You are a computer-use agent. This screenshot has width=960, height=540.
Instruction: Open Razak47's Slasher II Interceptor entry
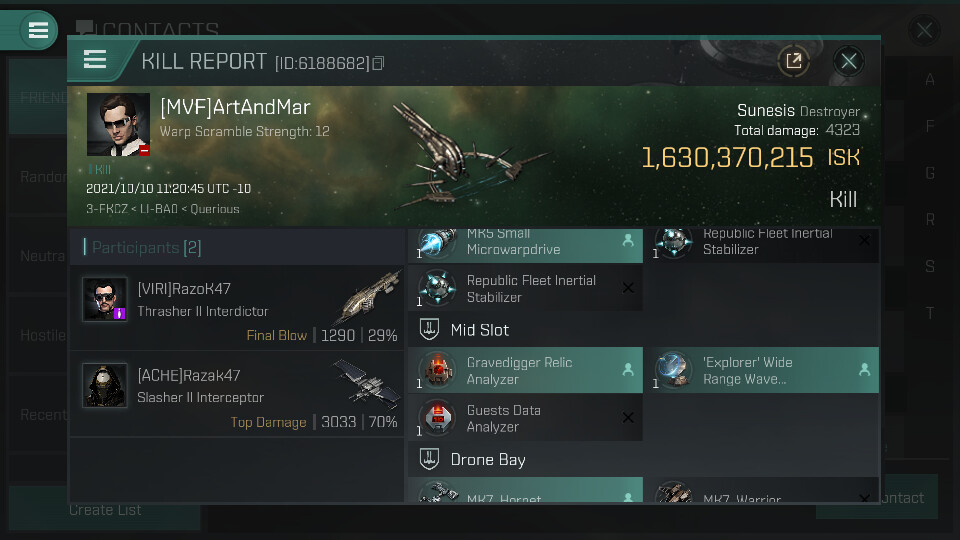(237, 394)
